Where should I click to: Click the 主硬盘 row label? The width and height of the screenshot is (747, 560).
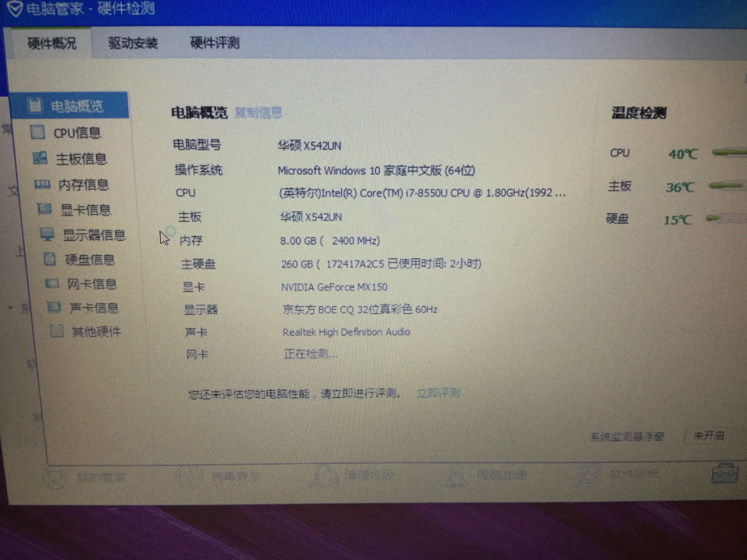(198, 264)
